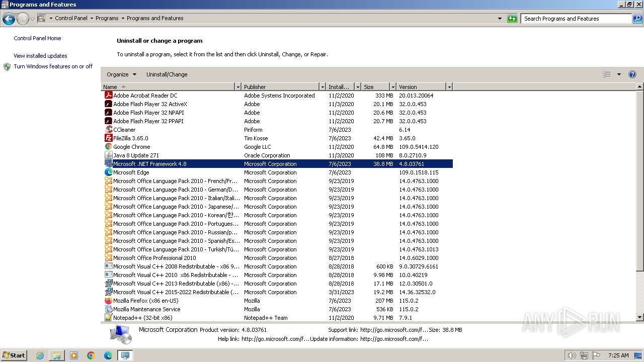This screenshot has height=362, width=644.
Task: Click the Visual C++ 2013 Redistributable icon
Action: click(108, 283)
